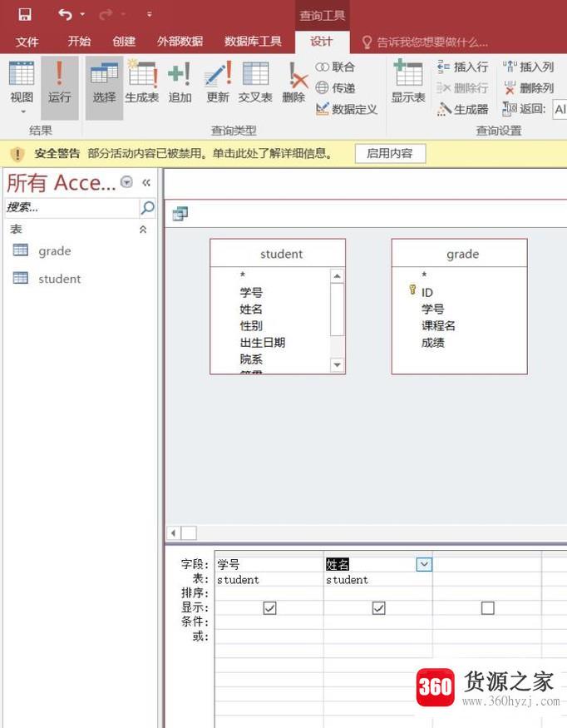The width and height of the screenshot is (567, 728).
Task: Toggle 显示 checkbox for 姓名 column
Action: 378,607
